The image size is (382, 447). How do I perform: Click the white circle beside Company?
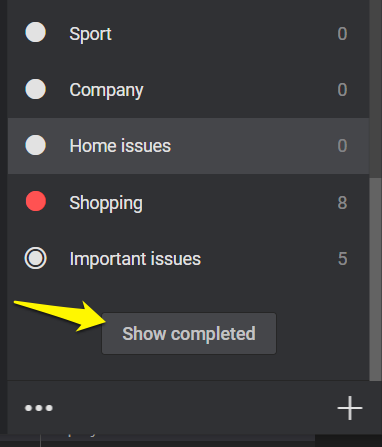[x=36, y=89]
